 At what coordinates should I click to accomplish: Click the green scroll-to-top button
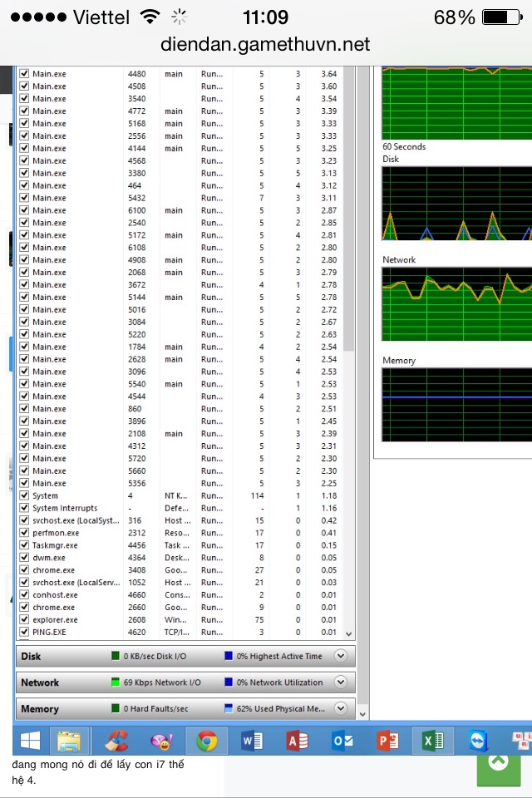pos(498,761)
